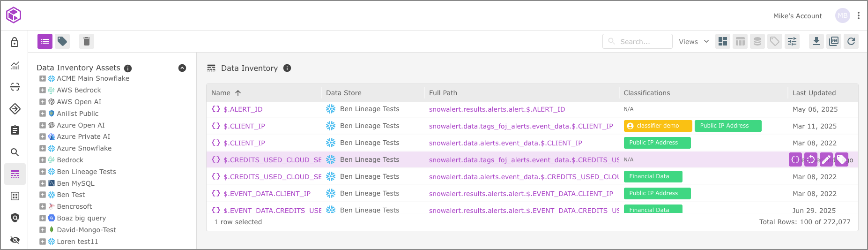The width and height of the screenshot is (868, 250).
Task: Select the Bencrosoft tree item
Action: click(x=74, y=206)
